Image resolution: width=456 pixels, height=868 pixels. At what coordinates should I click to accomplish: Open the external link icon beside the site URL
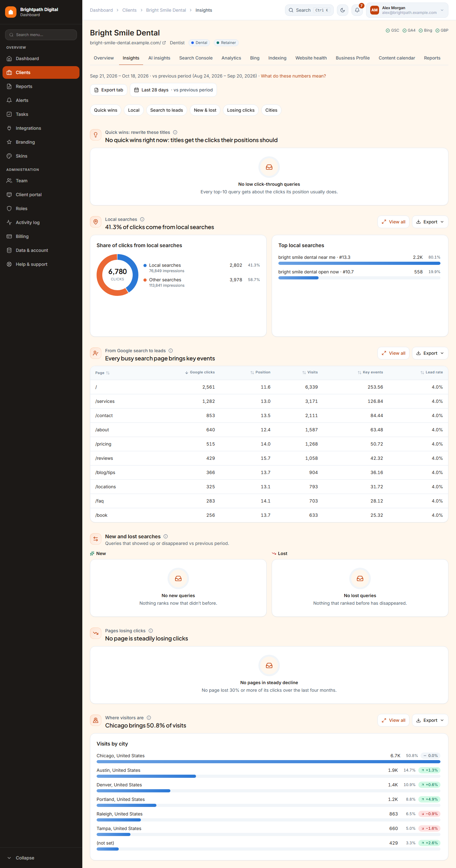click(164, 43)
